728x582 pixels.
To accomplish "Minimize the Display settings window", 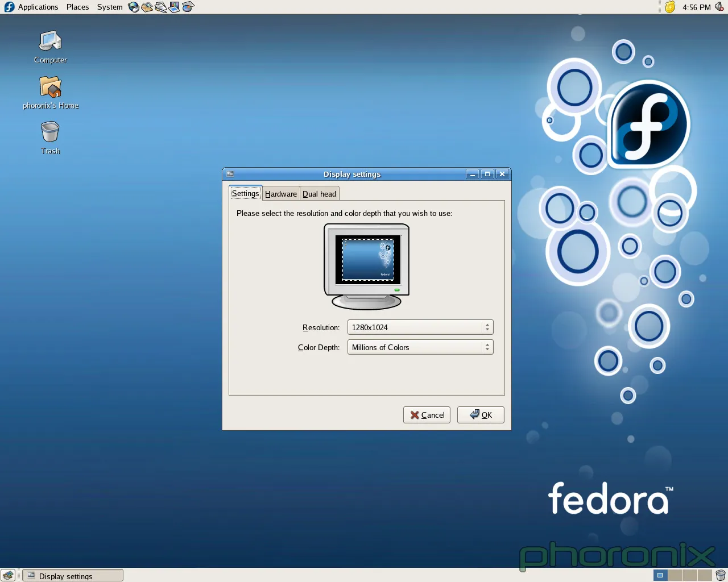I will pos(472,174).
